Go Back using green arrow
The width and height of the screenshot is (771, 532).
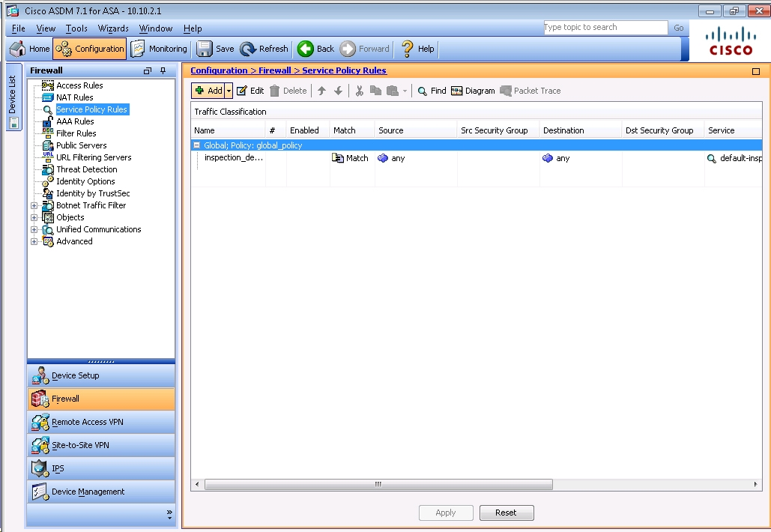[x=315, y=49]
